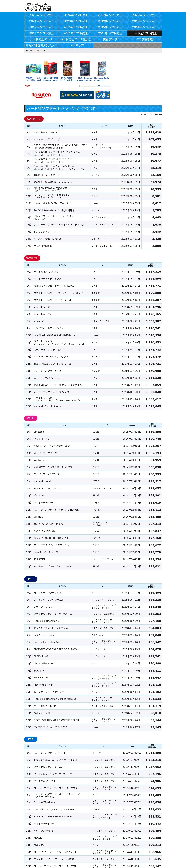Open the 2025年 ソフト売上 menu item
186x868 pixels.
click(x=41, y=15)
